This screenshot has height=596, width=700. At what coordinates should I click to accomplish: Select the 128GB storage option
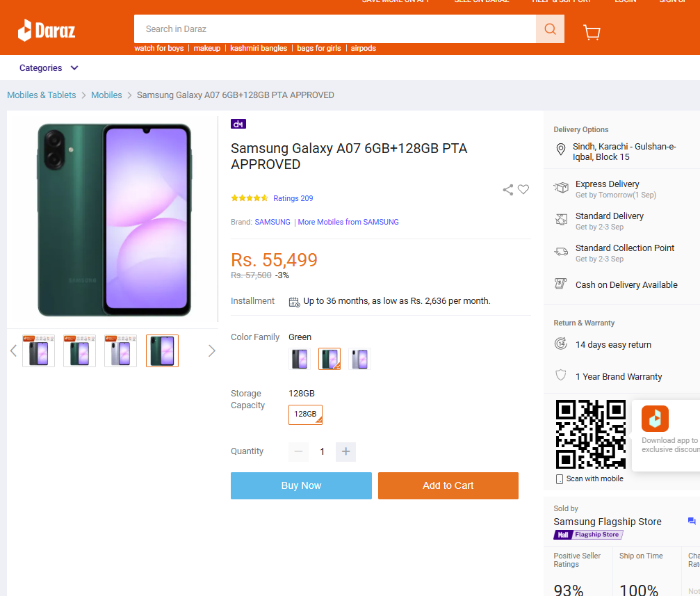click(305, 414)
